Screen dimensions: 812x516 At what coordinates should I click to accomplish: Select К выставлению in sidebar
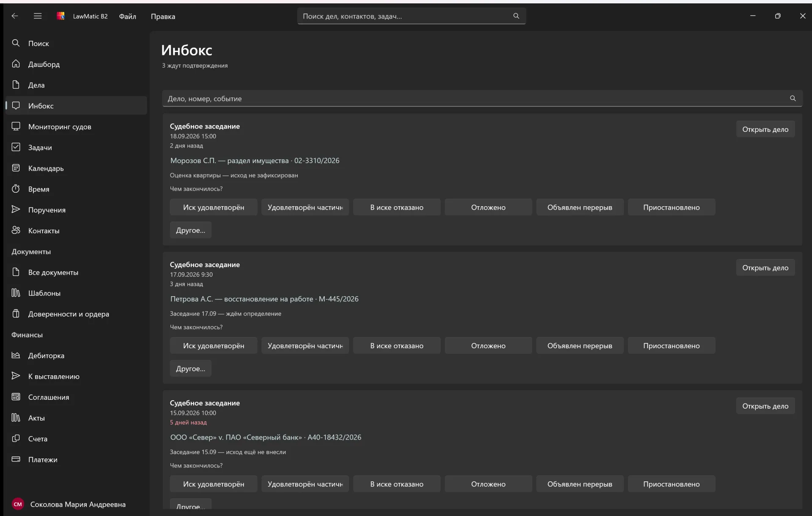click(76, 376)
